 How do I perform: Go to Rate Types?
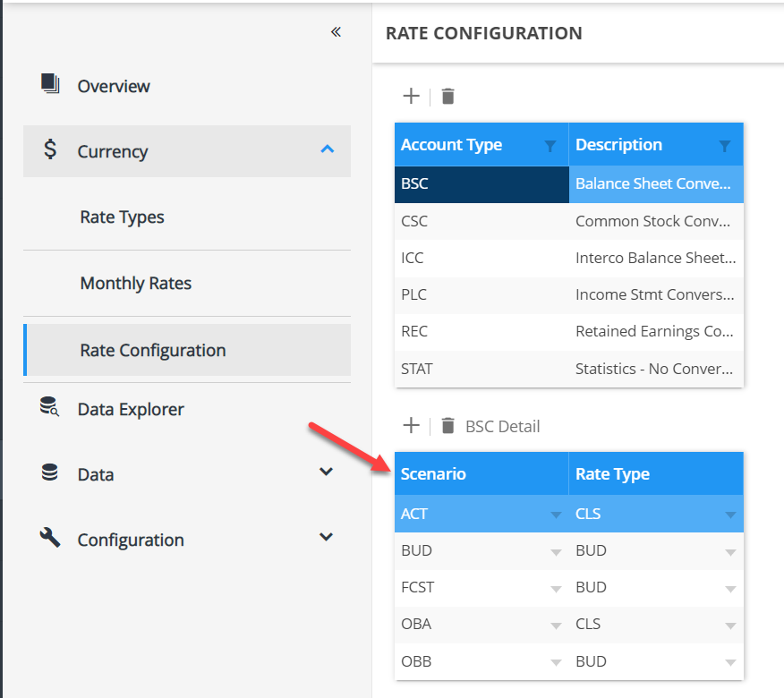tap(122, 217)
